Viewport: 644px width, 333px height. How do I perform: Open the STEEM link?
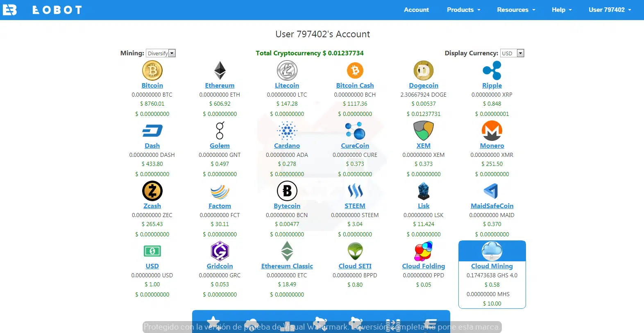point(355,206)
